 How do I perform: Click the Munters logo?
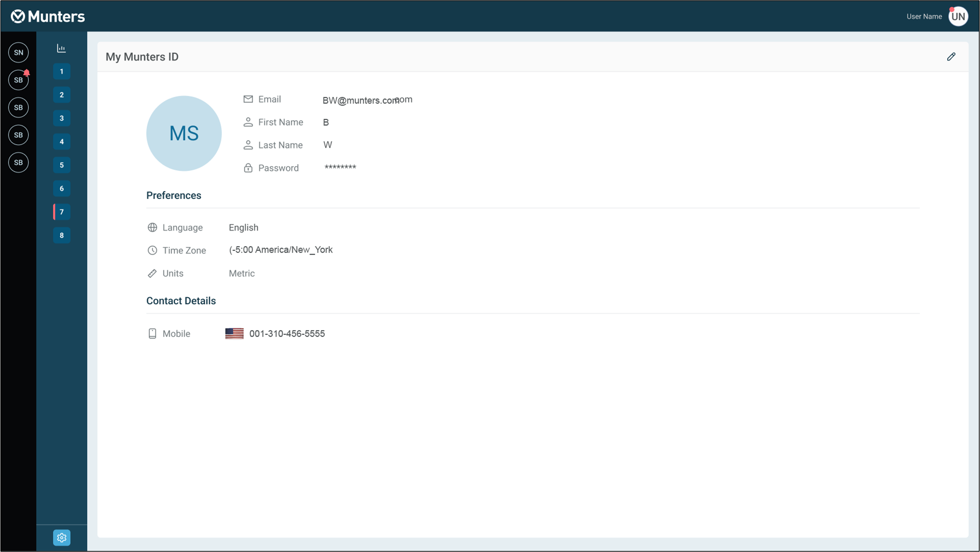(48, 16)
